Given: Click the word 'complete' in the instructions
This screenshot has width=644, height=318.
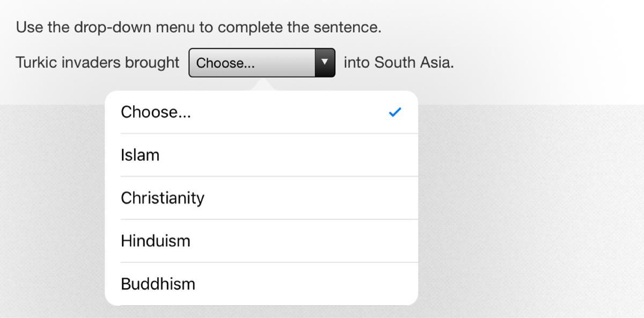Looking at the screenshot, I should 250,27.
